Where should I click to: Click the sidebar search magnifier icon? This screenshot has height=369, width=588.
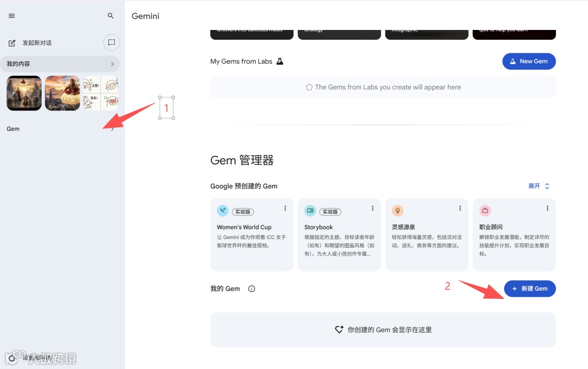pyautogui.click(x=111, y=16)
